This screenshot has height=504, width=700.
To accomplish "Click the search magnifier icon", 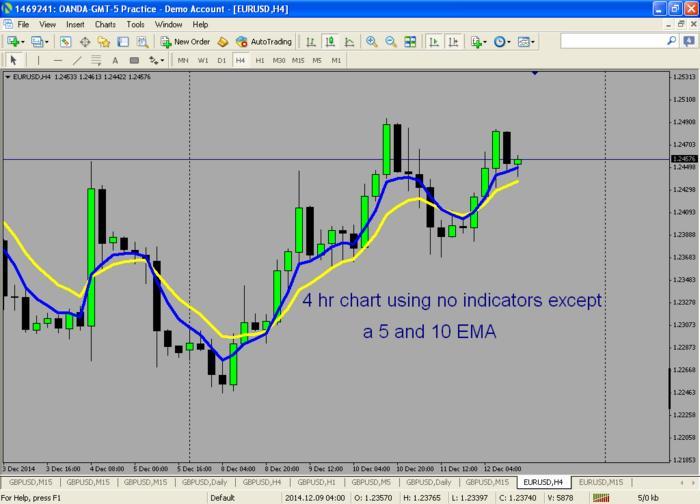I will [x=671, y=41].
